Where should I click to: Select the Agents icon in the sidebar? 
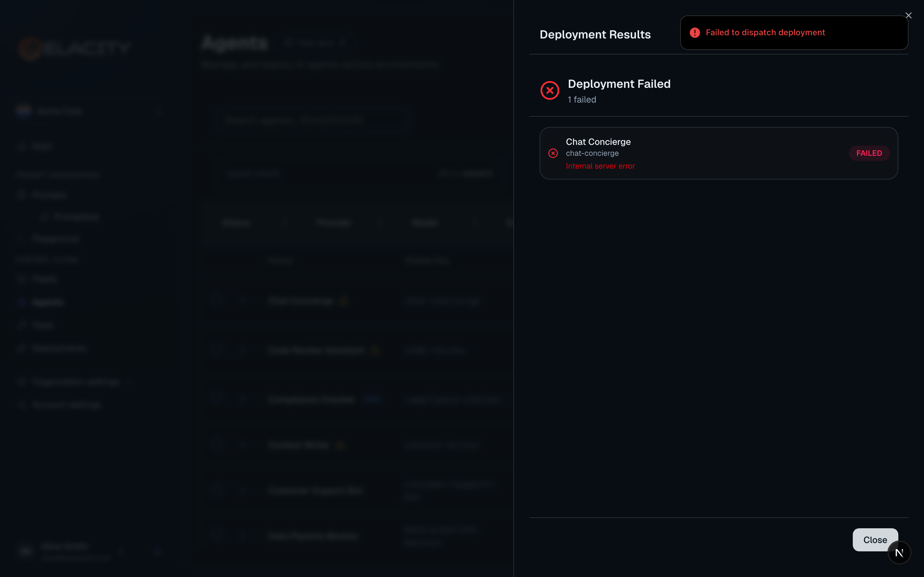pyautogui.click(x=22, y=301)
